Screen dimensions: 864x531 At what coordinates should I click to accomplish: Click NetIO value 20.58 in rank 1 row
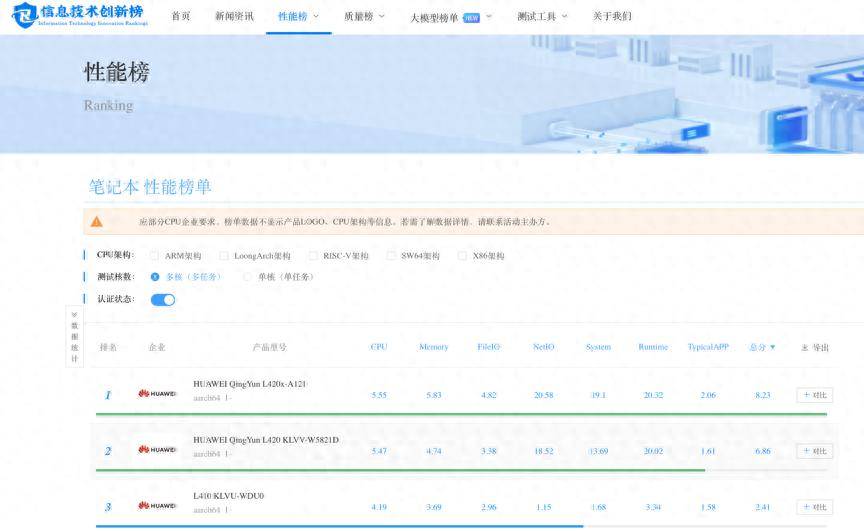click(544, 395)
